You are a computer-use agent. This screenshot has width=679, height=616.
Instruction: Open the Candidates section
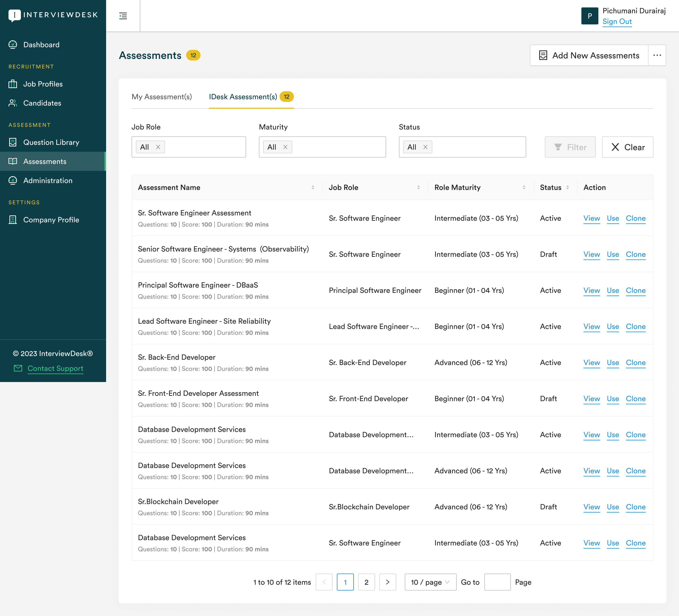point(42,103)
